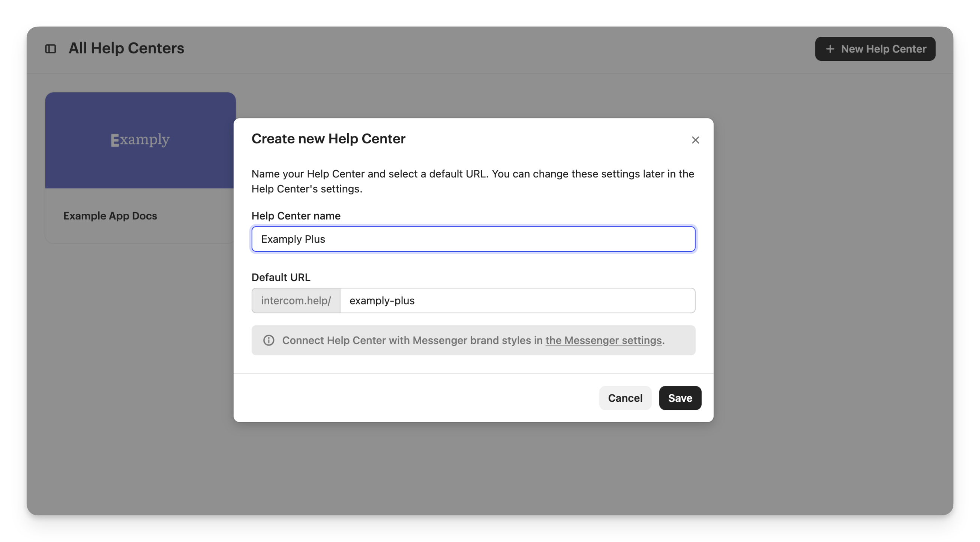Screen dimensions: 980x542
Task: Click the plus icon on New Help Center
Action: pos(830,49)
